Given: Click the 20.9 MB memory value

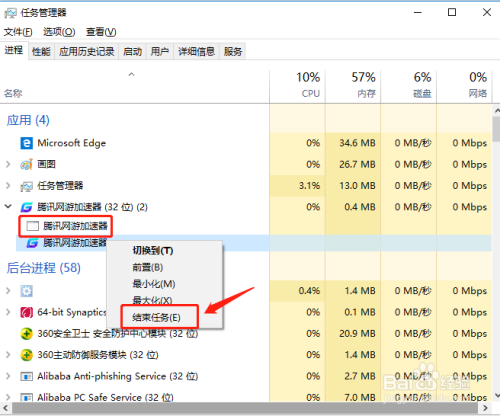Looking at the screenshot, I should [357, 334].
